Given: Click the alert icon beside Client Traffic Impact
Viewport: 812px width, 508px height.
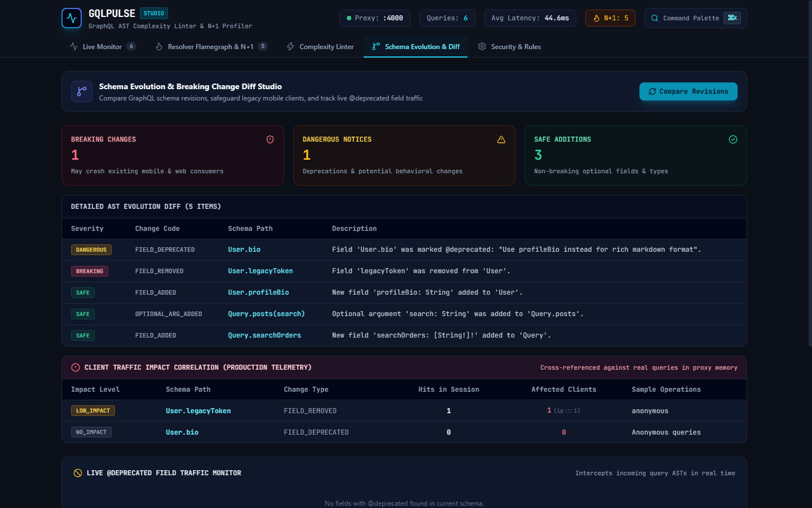Looking at the screenshot, I should (76, 367).
